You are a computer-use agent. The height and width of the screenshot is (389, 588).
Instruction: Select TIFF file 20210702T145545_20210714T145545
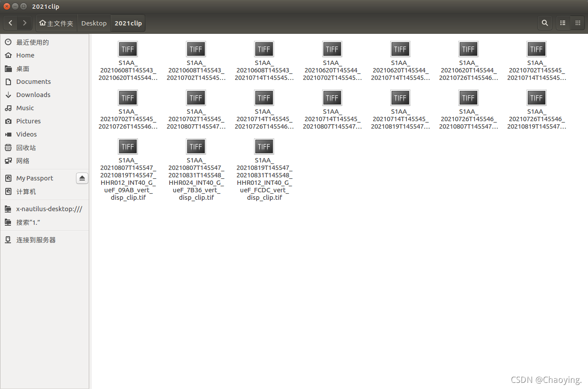tap(537, 61)
